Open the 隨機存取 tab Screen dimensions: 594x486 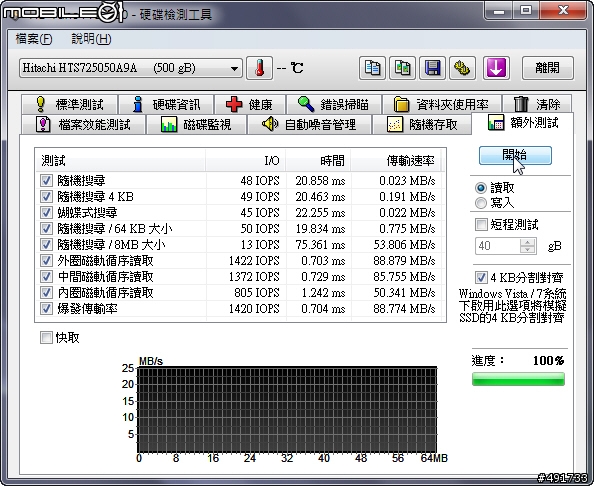coord(422,124)
